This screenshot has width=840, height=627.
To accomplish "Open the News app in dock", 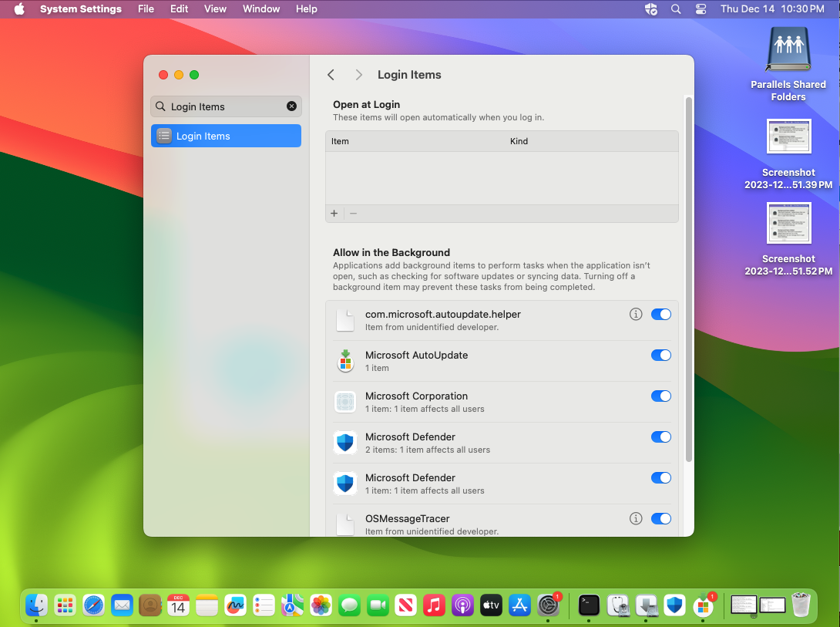I will [x=405, y=605].
